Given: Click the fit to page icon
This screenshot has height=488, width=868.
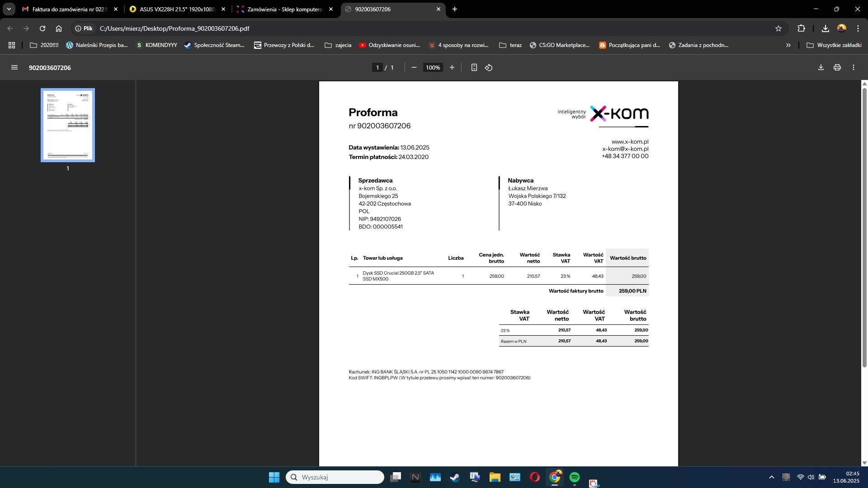Looking at the screenshot, I should point(474,67).
